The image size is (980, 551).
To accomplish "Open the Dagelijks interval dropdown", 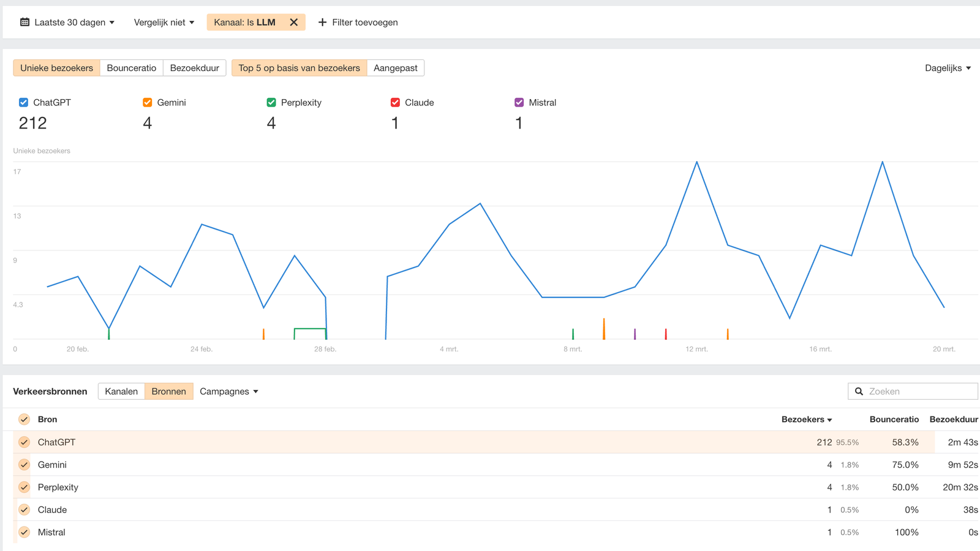I will click(x=947, y=68).
